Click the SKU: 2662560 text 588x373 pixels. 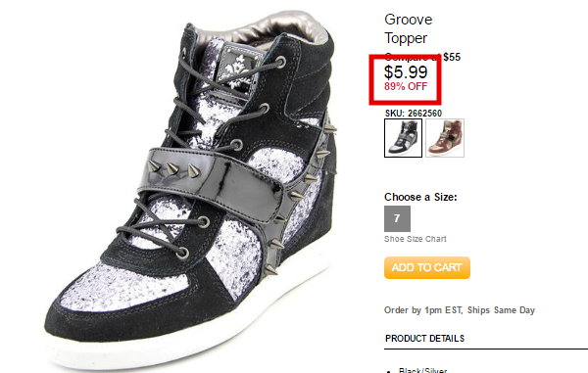(x=414, y=114)
